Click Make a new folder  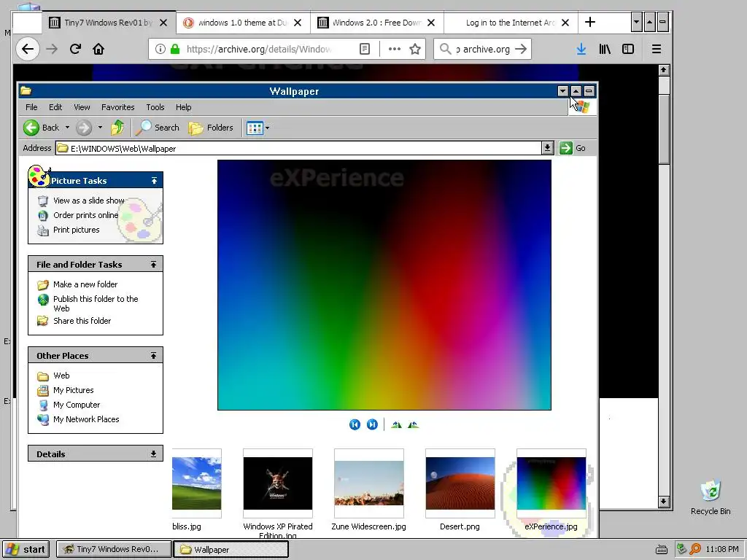pos(85,284)
